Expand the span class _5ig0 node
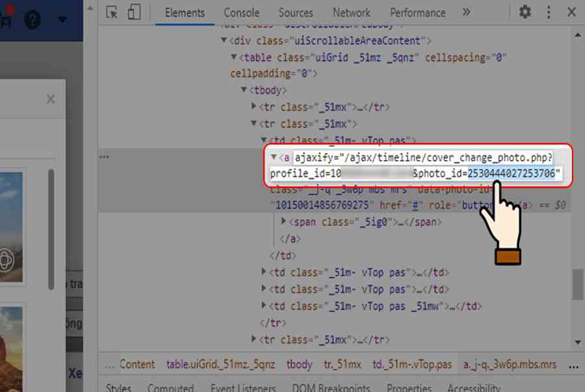585x392 pixels. click(x=283, y=222)
